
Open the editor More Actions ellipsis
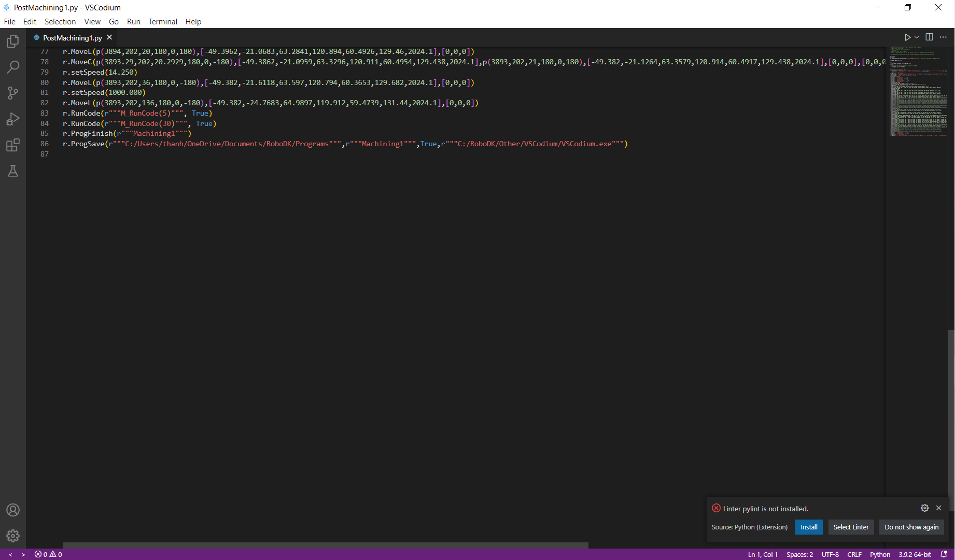pyautogui.click(x=943, y=37)
